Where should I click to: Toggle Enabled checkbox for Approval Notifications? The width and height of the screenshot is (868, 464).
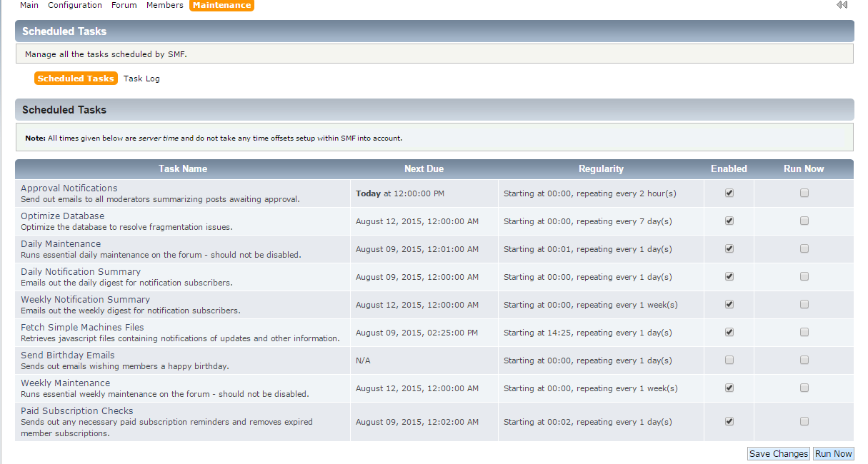pos(729,193)
